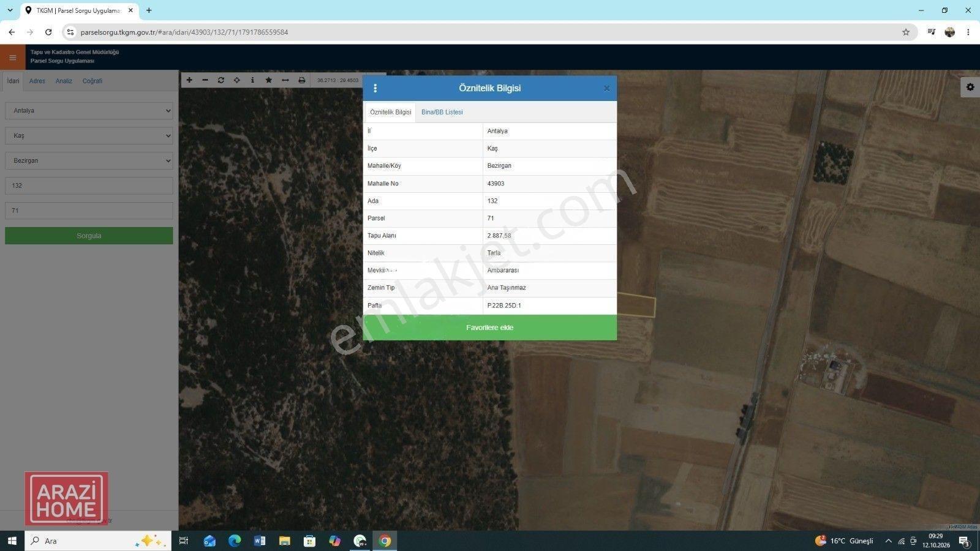
Task: Expand the Bezirgan neighborhood dropdown
Action: coord(89,160)
